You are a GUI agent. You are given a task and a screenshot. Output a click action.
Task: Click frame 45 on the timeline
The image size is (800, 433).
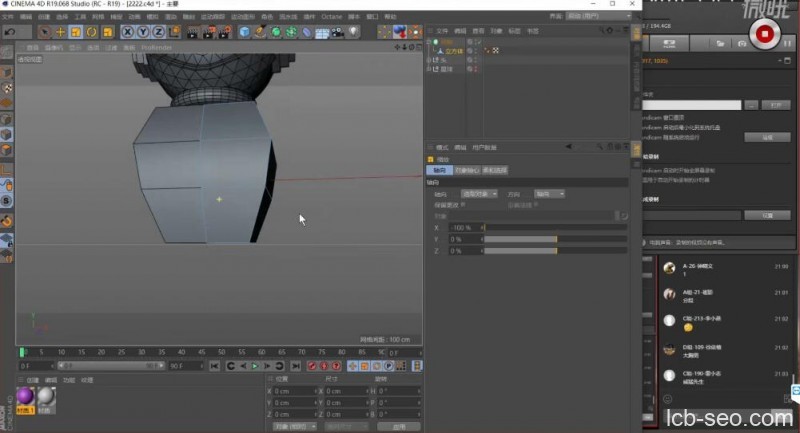point(202,352)
